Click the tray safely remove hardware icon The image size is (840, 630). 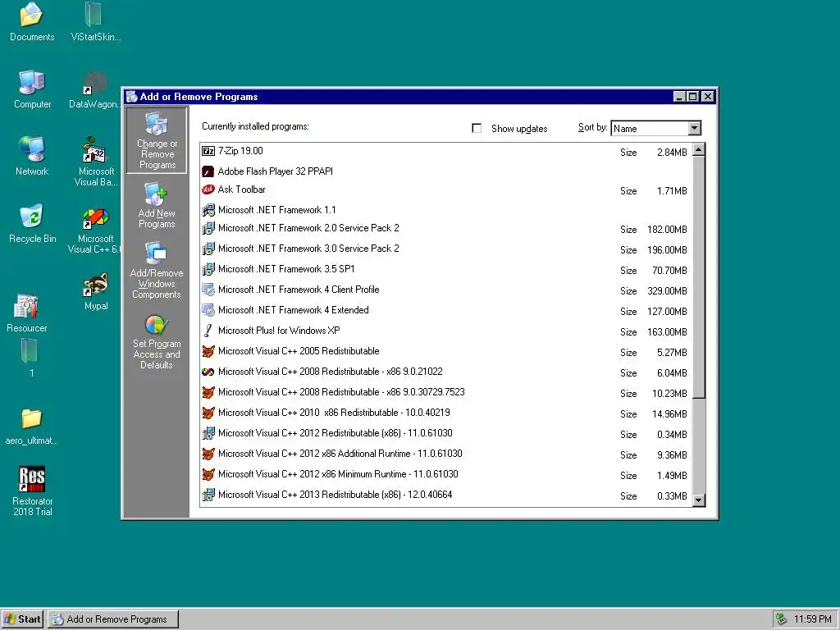[781, 619]
